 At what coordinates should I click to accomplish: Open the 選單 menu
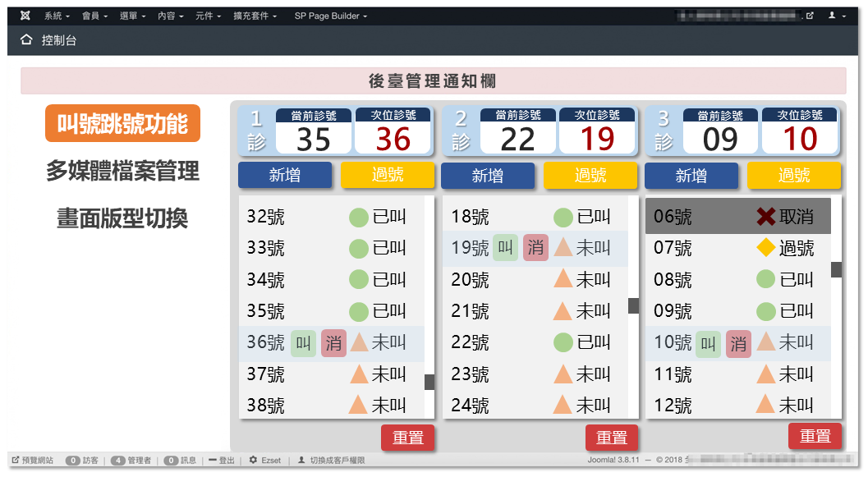[x=132, y=16]
